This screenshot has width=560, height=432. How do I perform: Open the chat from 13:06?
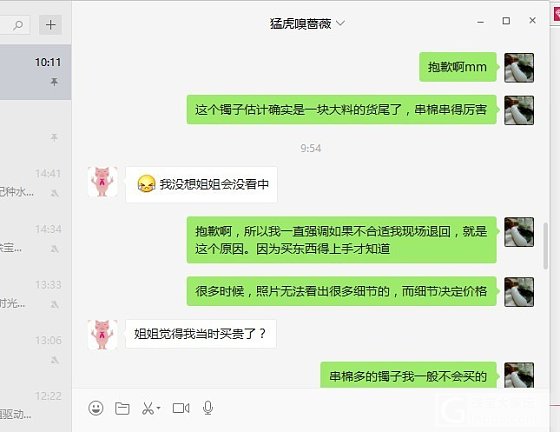click(35, 351)
